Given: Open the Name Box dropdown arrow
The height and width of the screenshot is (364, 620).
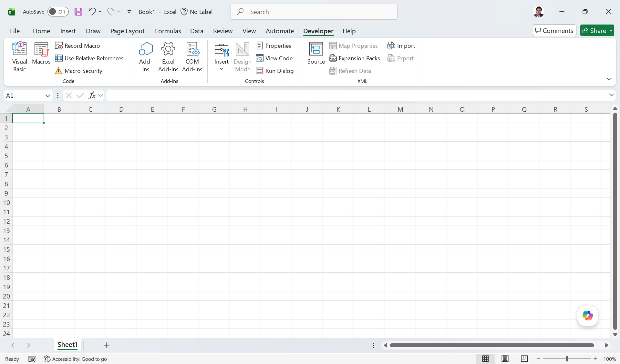Looking at the screenshot, I should point(47,96).
